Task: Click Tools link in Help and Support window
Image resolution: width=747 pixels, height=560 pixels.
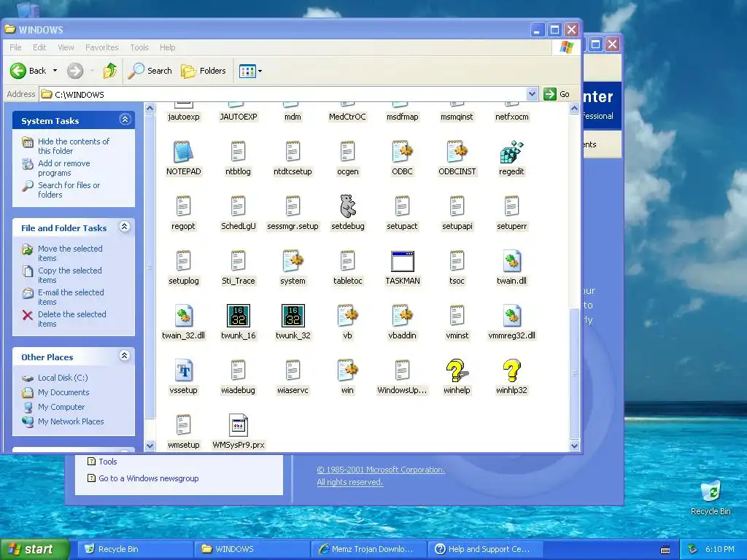Action: tap(108, 462)
